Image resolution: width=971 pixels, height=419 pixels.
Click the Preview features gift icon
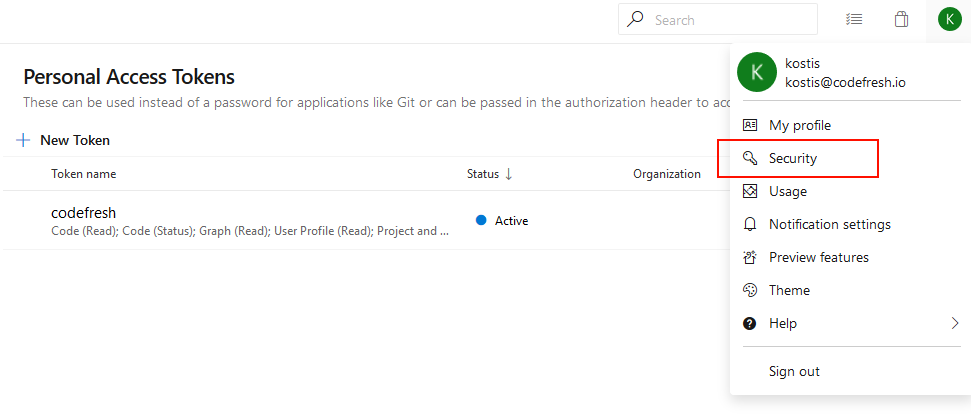750,257
